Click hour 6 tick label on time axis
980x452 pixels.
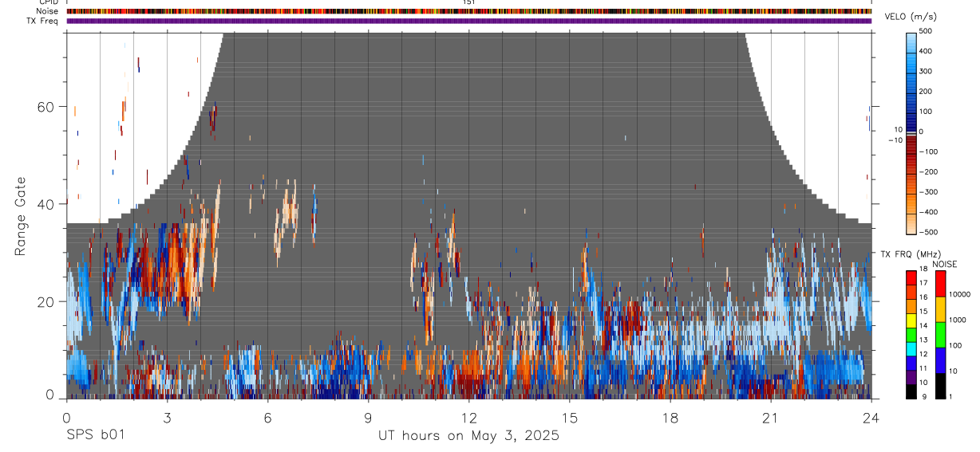tap(267, 418)
